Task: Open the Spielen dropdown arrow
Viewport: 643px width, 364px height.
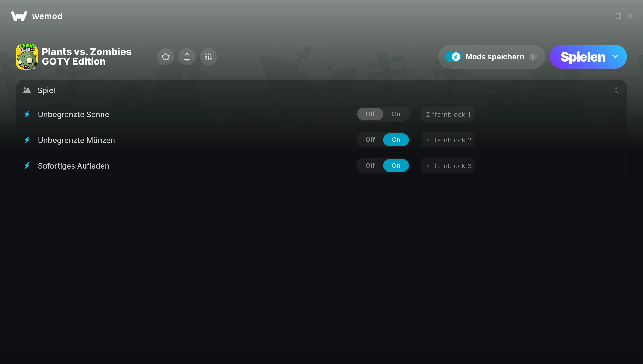Action: [615, 57]
